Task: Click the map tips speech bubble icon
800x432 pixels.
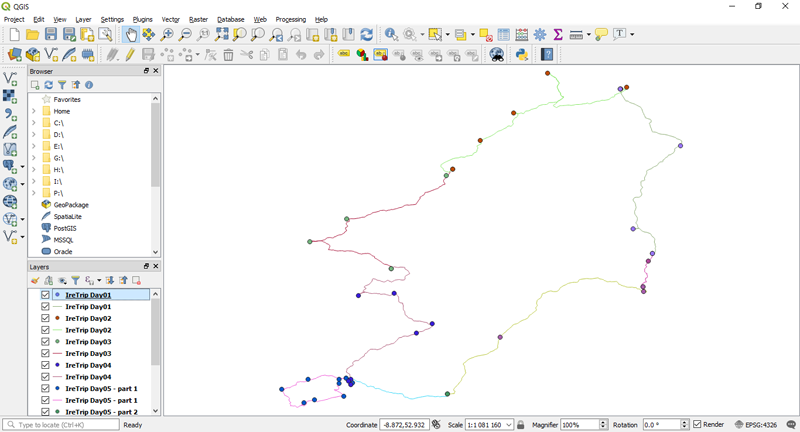Action: pos(601,34)
